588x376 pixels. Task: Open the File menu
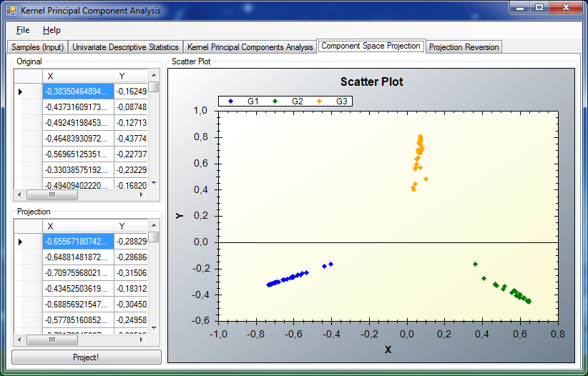point(23,30)
